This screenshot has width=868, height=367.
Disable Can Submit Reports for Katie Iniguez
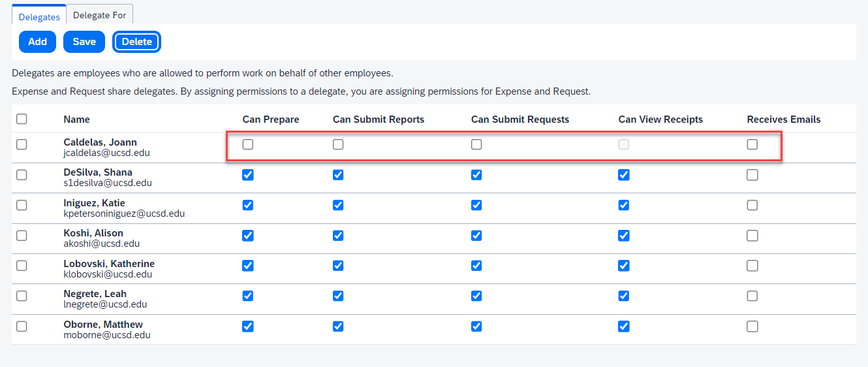point(338,205)
